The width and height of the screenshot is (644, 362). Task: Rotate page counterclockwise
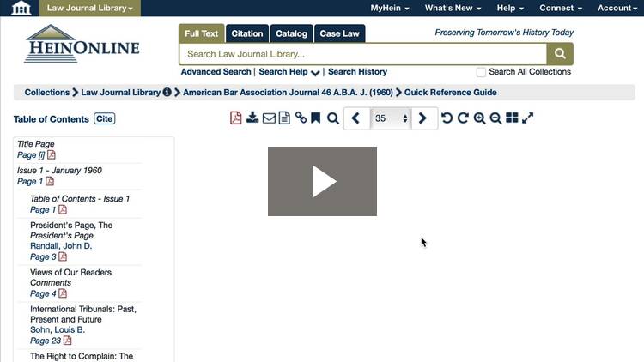point(447,118)
